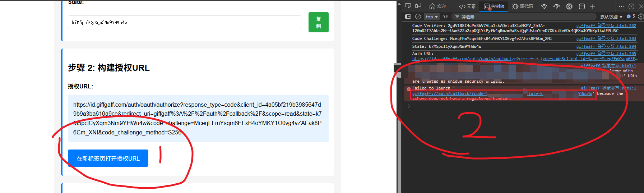Toggle device emulation icon in DevTools
644x193 pixels.
(x=418, y=6)
